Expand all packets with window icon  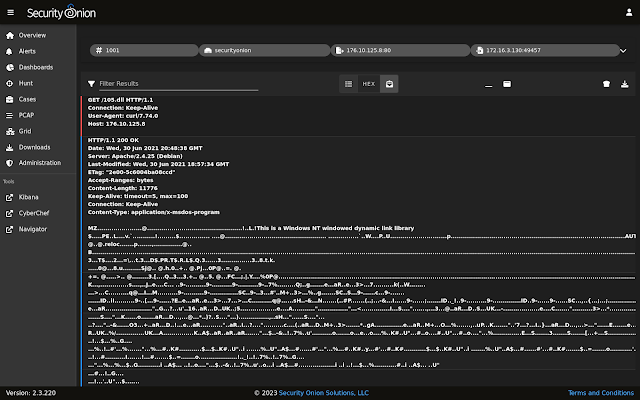507,84
